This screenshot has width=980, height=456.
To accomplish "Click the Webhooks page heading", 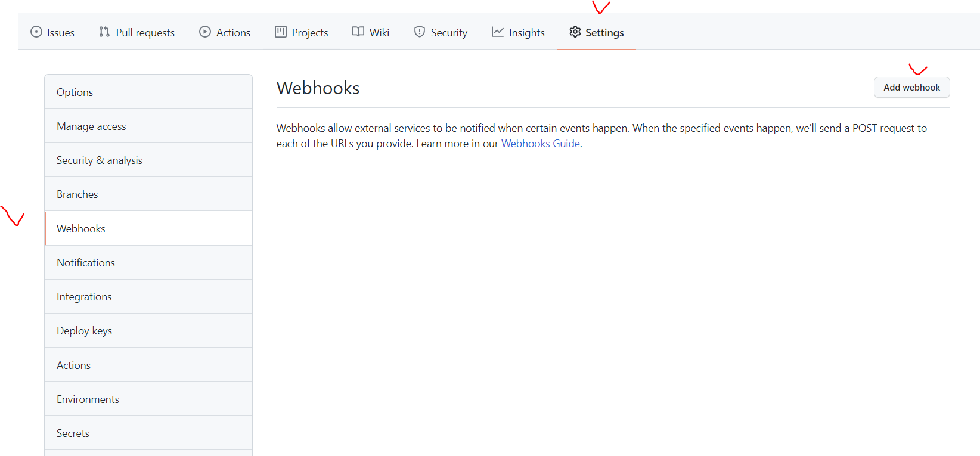I will pos(318,88).
